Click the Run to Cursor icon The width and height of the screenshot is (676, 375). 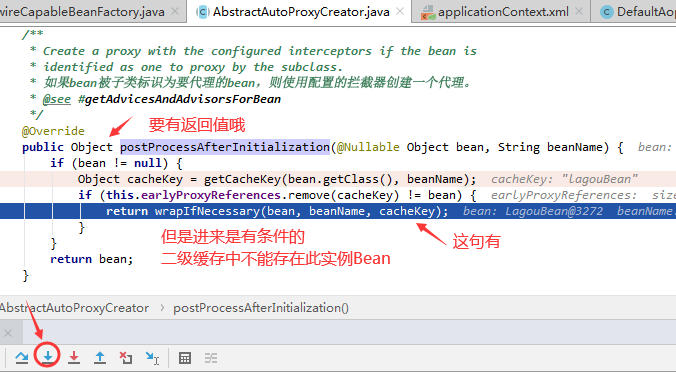pos(152,358)
